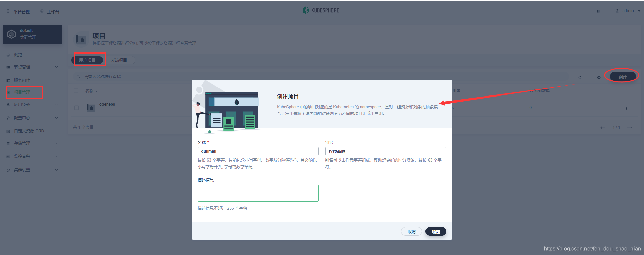Open the openebs row more-actions menu
The height and width of the screenshot is (255, 644).
[626, 108]
